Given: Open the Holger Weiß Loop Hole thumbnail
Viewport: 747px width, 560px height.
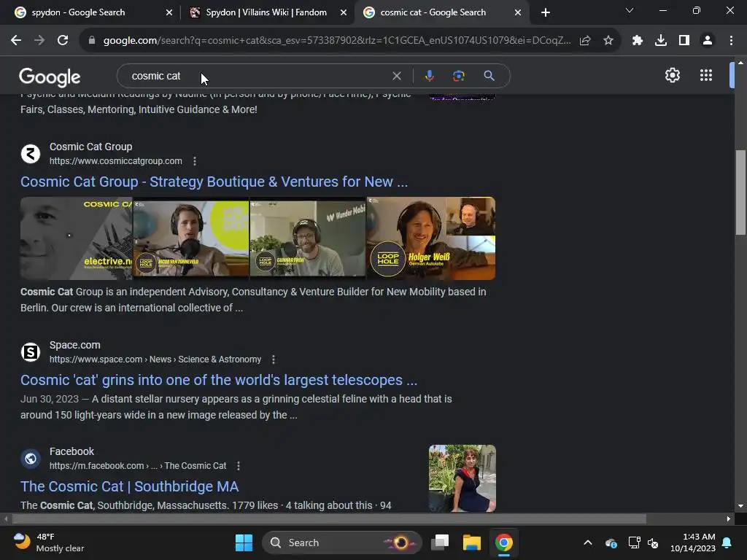Looking at the screenshot, I should [x=431, y=238].
